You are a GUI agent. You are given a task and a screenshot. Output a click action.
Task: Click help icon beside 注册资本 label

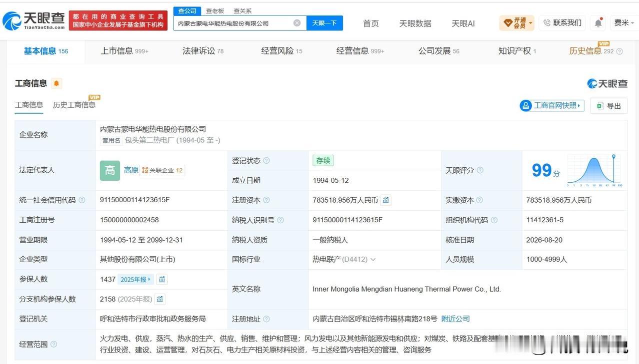[266, 200]
